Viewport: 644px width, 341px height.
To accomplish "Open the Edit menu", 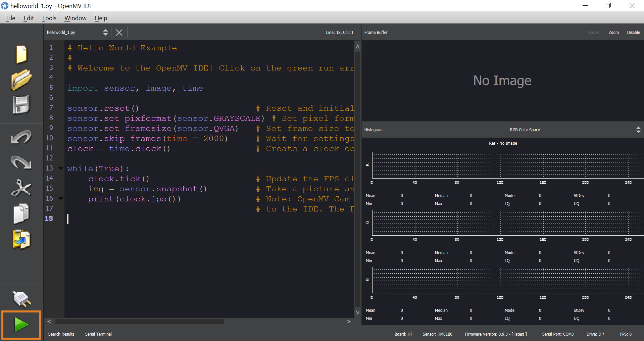I will (x=29, y=18).
